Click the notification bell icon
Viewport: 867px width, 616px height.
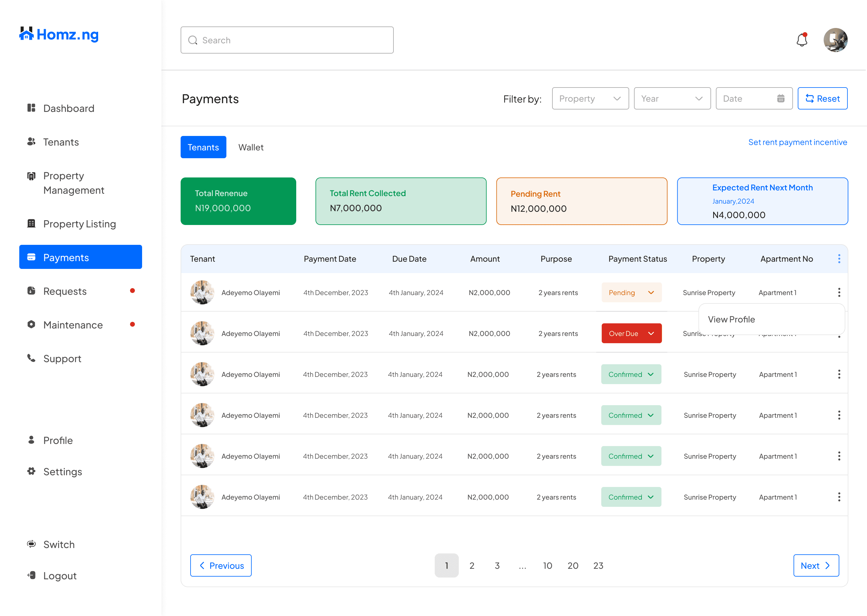(802, 40)
